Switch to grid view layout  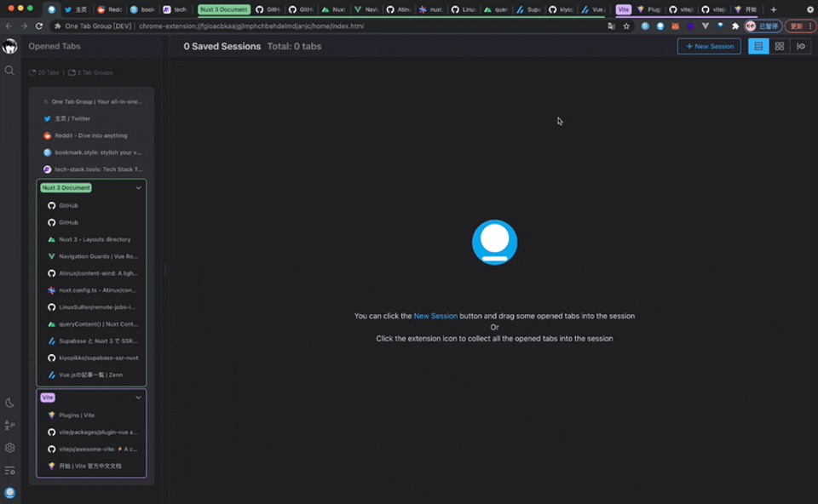780,46
